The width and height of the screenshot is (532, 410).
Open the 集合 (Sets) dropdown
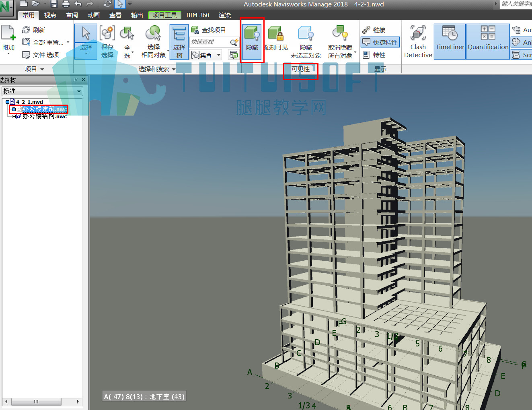pyautogui.click(x=206, y=55)
